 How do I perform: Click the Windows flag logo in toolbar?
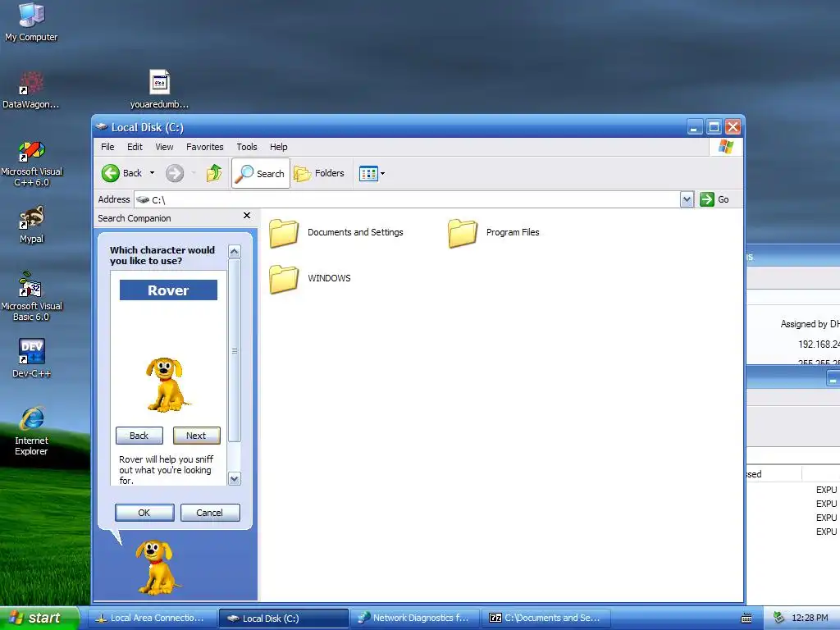[x=726, y=147]
